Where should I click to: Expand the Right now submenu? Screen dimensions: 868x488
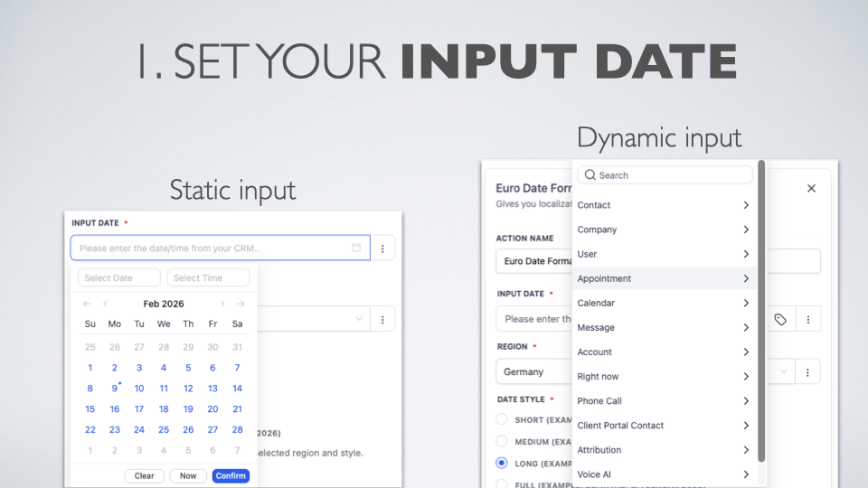click(746, 376)
